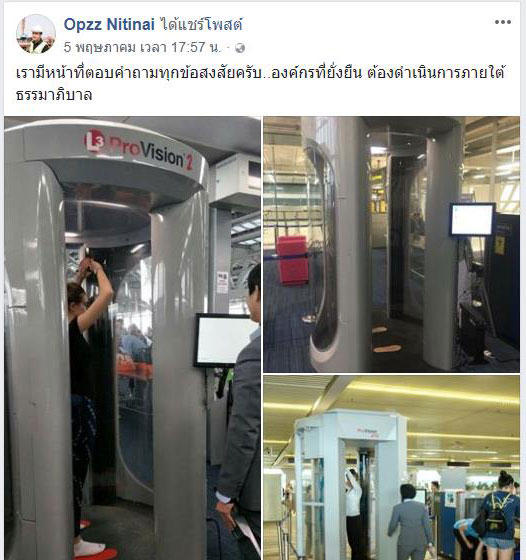The image size is (526, 560).
Task: Open the post timestamp 5 พฤษภาคม 17:57
Action: pyautogui.click(x=142, y=48)
